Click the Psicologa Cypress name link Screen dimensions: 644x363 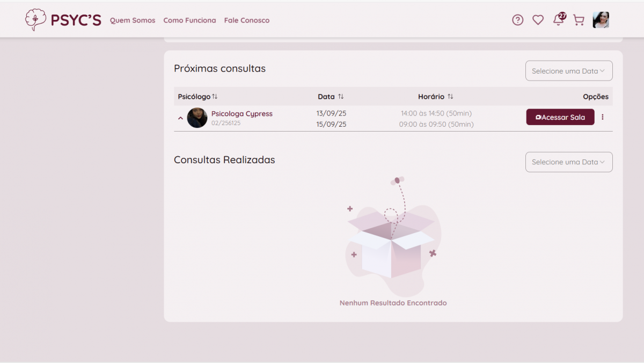(241, 114)
